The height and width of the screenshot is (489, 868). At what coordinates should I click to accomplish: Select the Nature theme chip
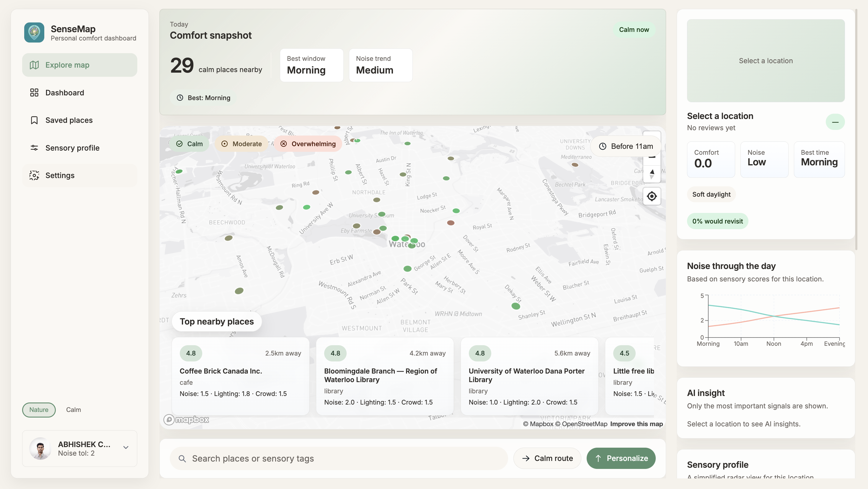pyautogui.click(x=39, y=410)
